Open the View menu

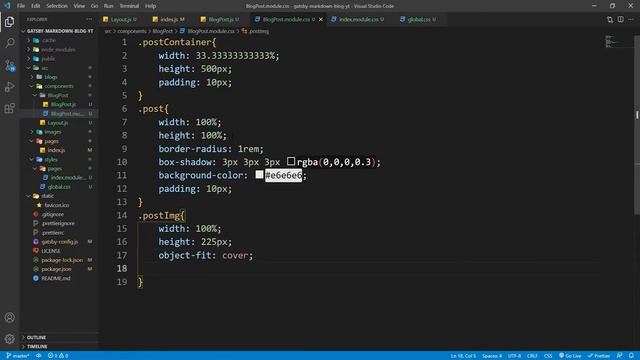pyautogui.click(x=79, y=6)
